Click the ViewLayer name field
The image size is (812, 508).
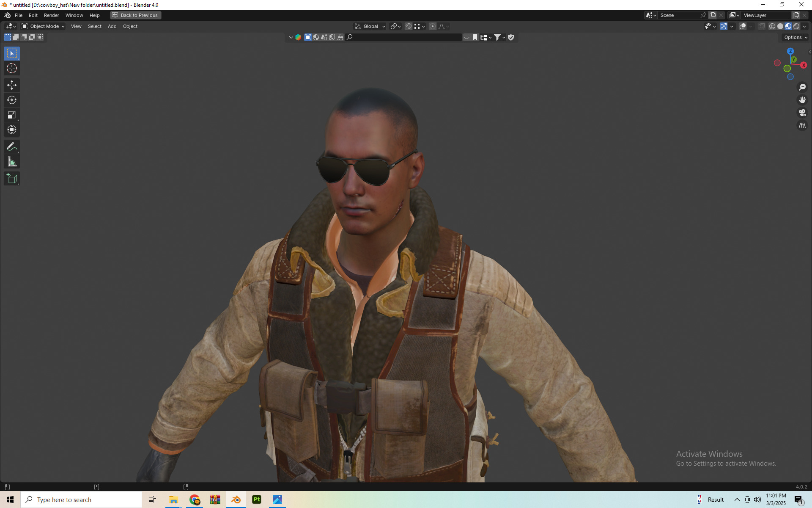(x=766, y=15)
